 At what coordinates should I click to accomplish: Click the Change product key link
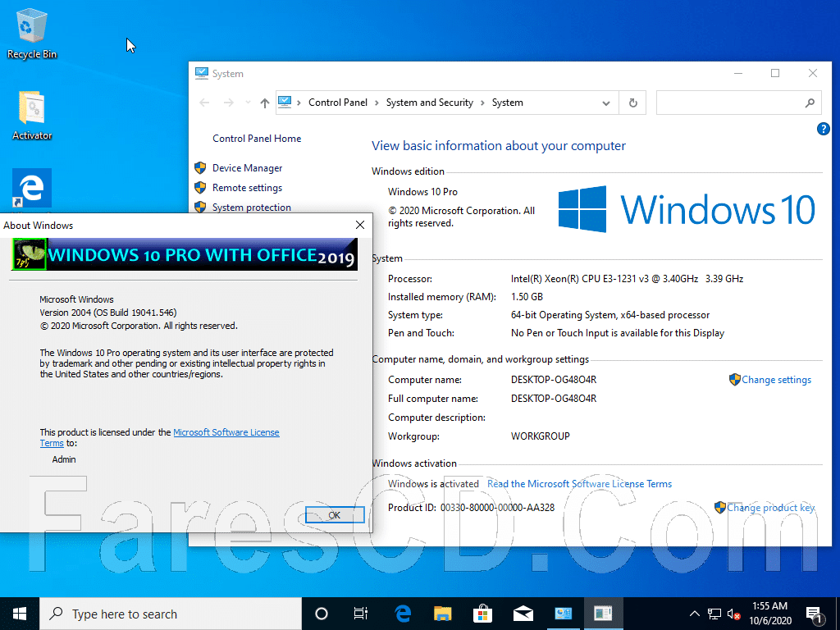[x=770, y=507]
